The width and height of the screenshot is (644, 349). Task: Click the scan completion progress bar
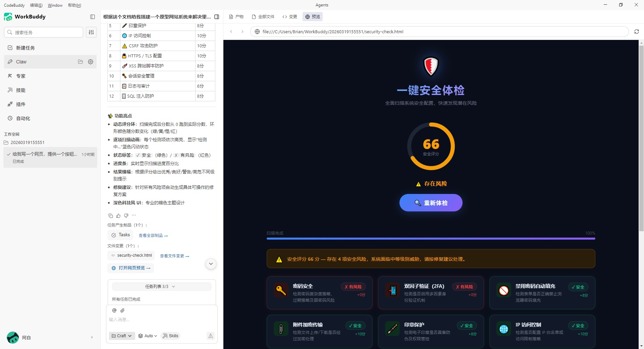431,239
